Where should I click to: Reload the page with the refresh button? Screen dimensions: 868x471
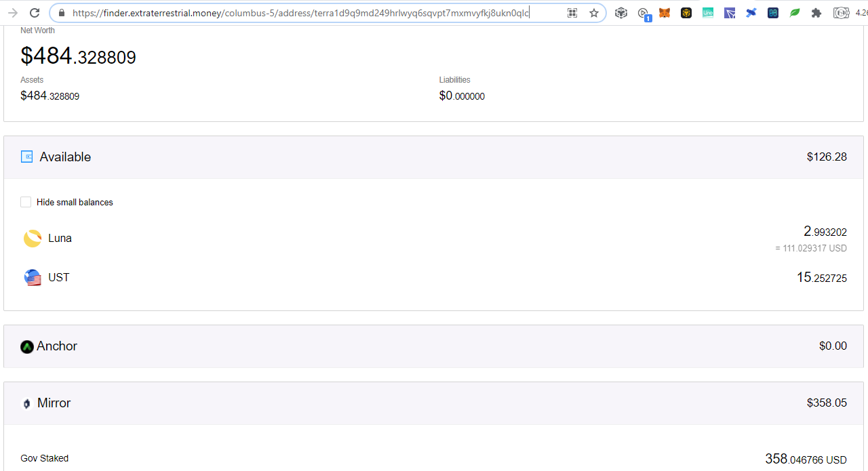click(35, 13)
